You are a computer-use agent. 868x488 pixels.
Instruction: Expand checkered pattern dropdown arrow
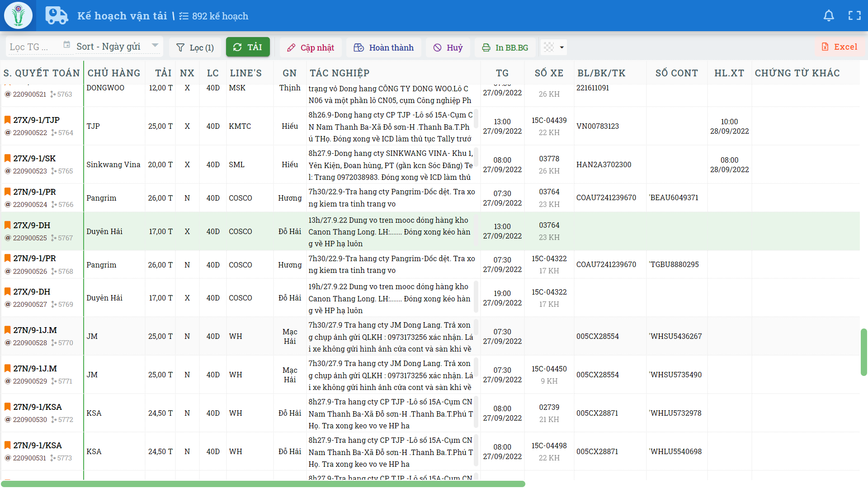point(561,47)
